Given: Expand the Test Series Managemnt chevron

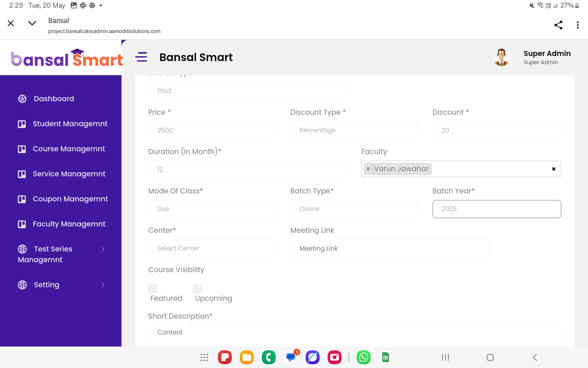Looking at the screenshot, I should click(x=103, y=249).
